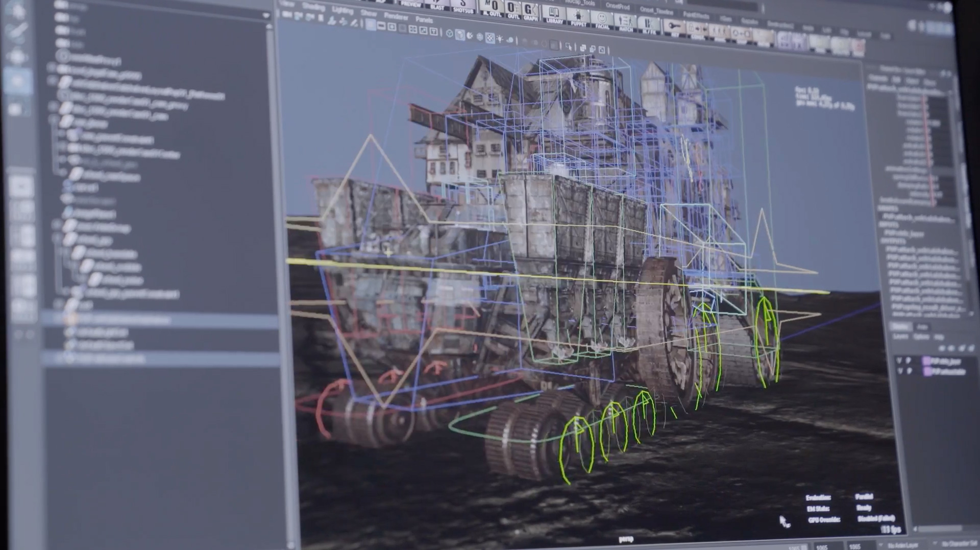Click the persp camera label below viewport

click(625, 538)
